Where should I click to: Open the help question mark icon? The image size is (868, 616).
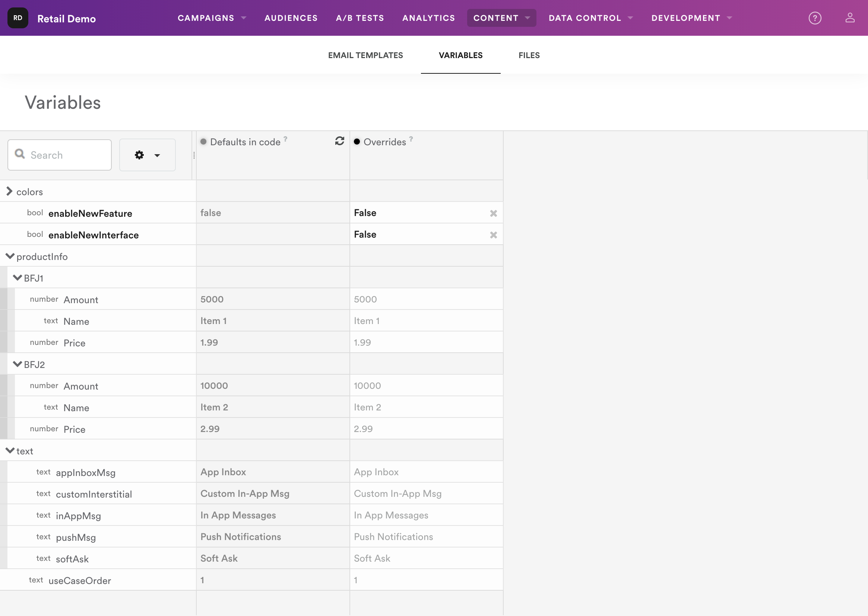tap(814, 18)
